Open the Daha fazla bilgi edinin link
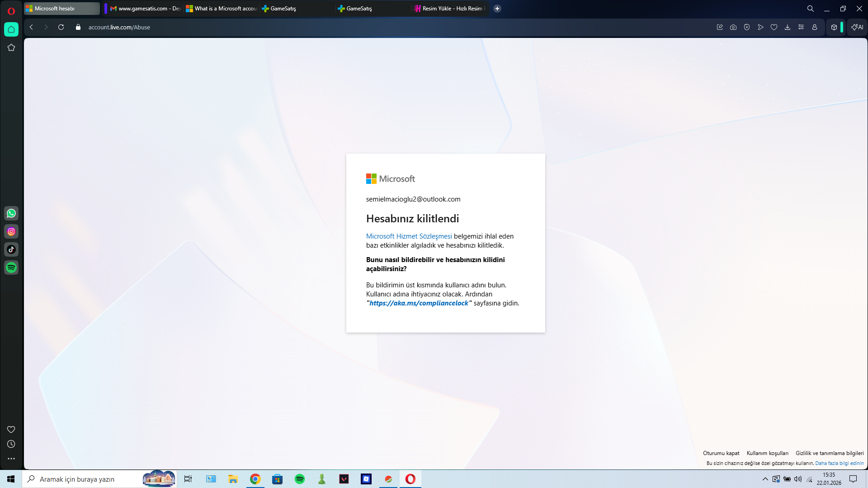 point(840,463)
